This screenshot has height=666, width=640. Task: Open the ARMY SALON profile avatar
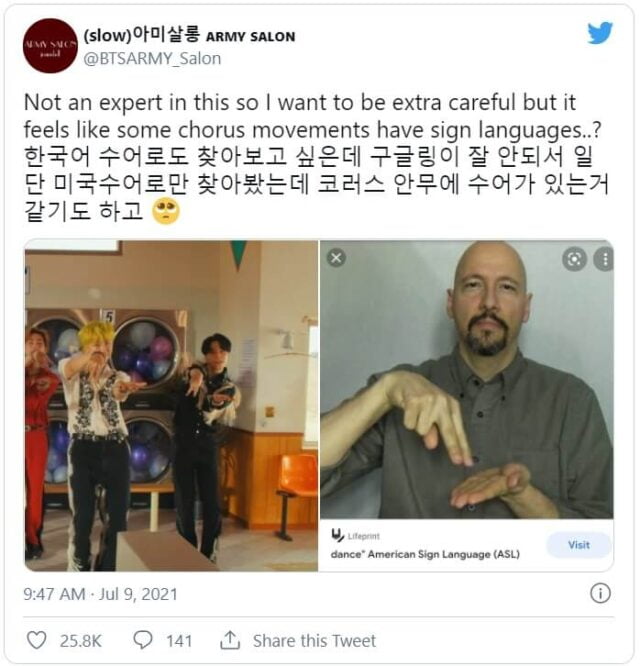click(x=50, y=46)
